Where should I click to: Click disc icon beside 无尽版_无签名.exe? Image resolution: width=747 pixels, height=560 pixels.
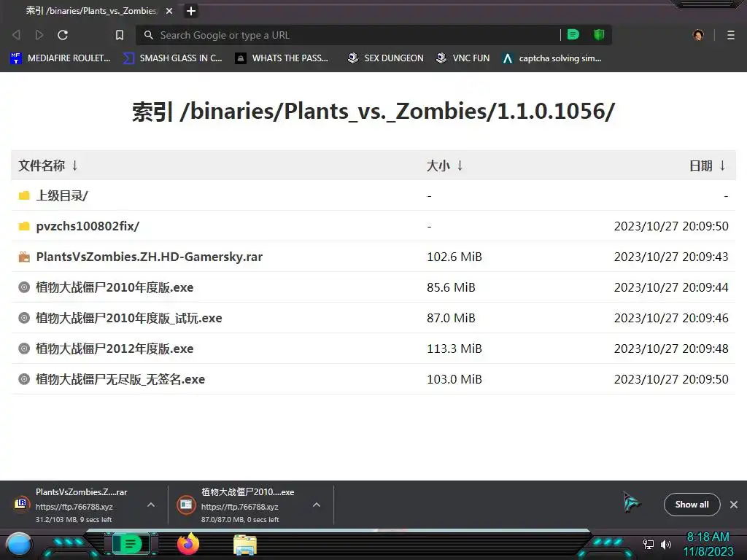point(24,379)
